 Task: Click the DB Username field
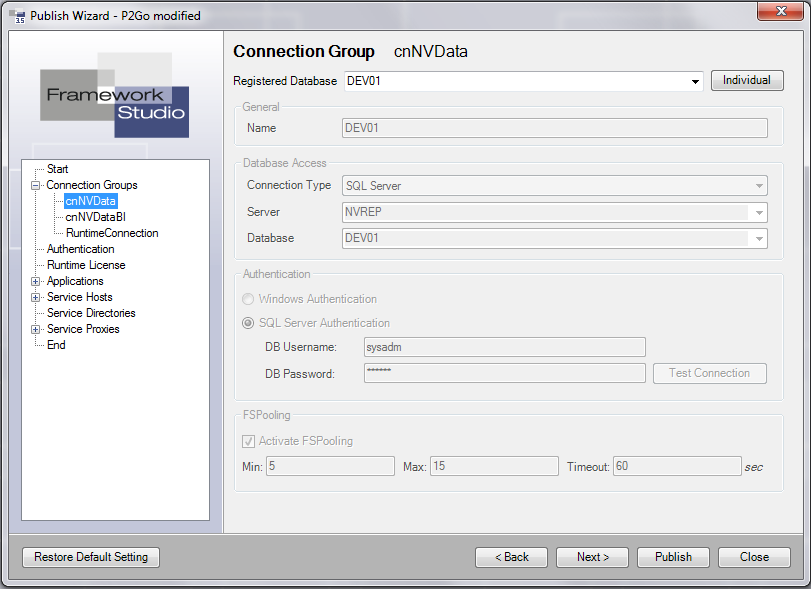[505, 347]
